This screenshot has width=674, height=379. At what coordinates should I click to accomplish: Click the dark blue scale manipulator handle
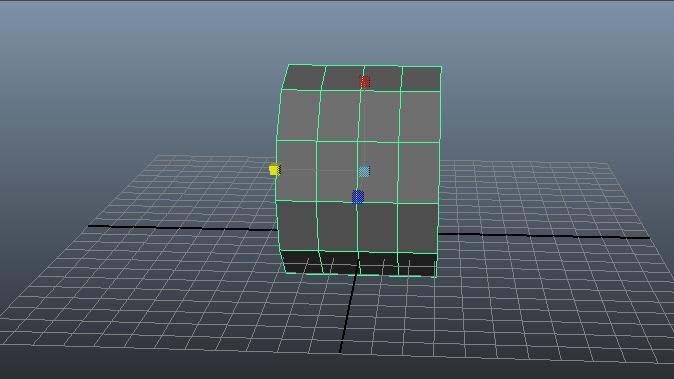coord(358,197)
